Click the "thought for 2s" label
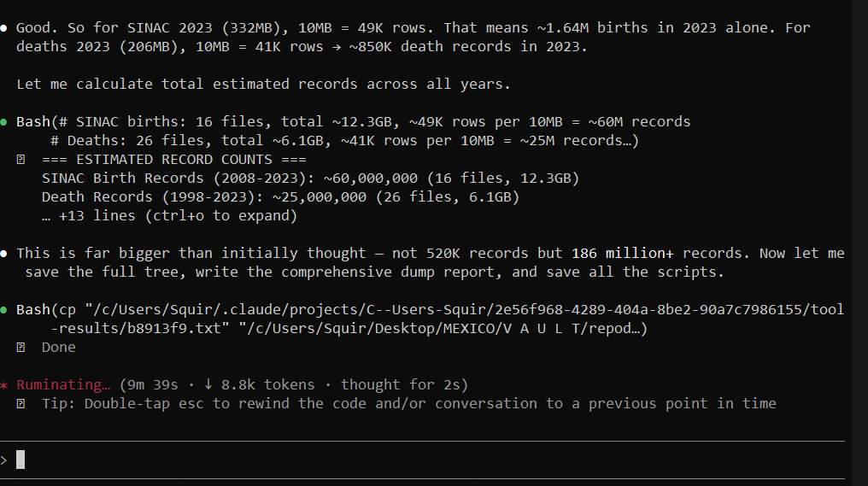This screenshot has width=868, height=486. 400,384
